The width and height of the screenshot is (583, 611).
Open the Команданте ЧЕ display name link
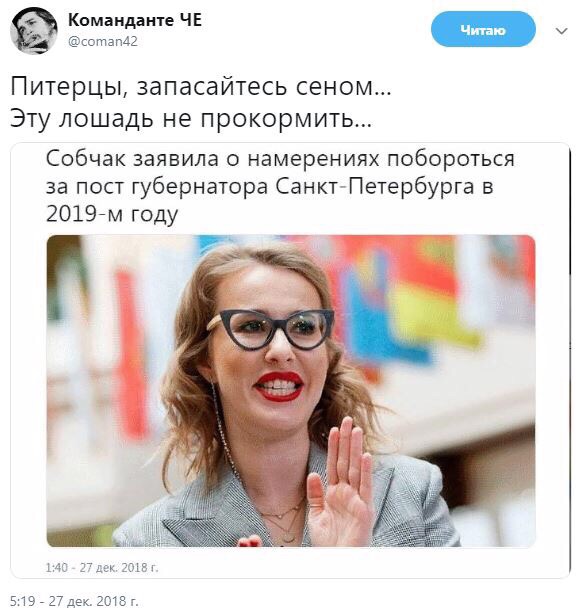pyautogui.click(x=135, y=20)
